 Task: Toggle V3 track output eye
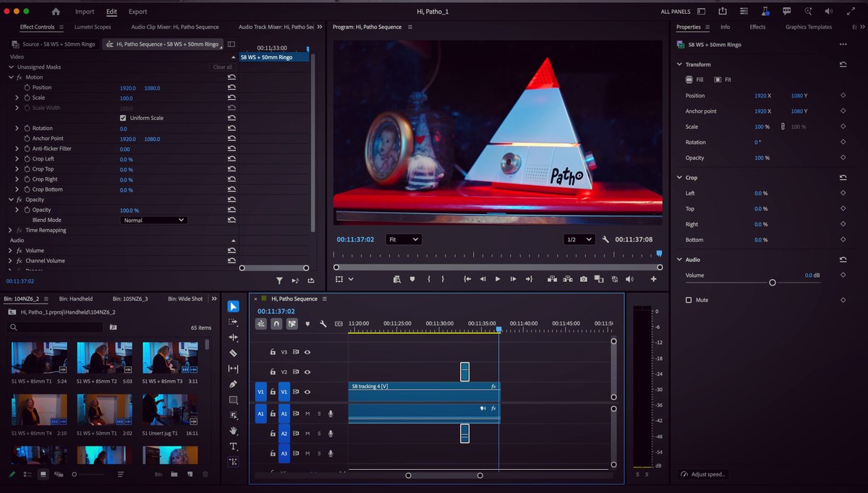coord(307,352)
